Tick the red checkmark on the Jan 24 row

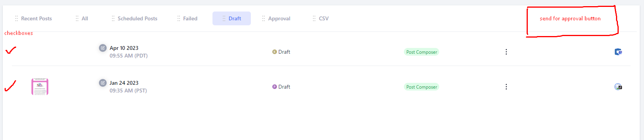pos(10,86)
